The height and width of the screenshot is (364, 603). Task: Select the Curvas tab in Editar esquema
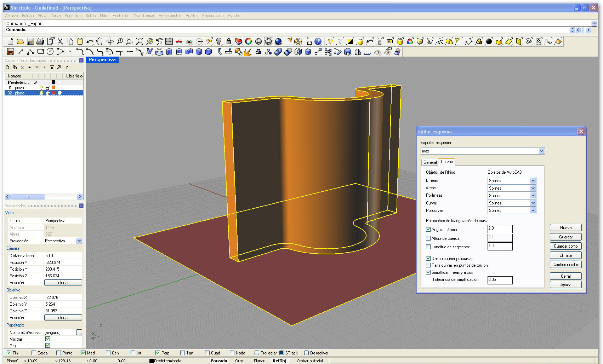tap(446, 162)
